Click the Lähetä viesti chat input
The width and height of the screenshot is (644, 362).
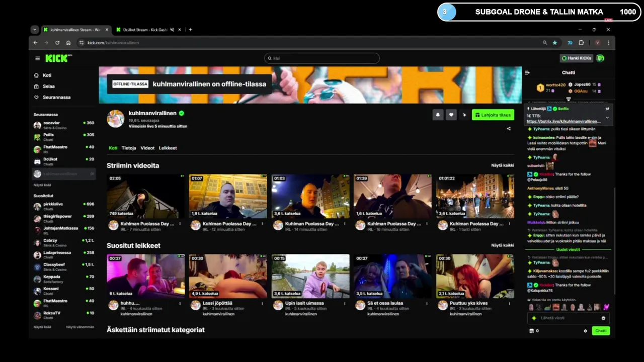(x=568, y=318)
